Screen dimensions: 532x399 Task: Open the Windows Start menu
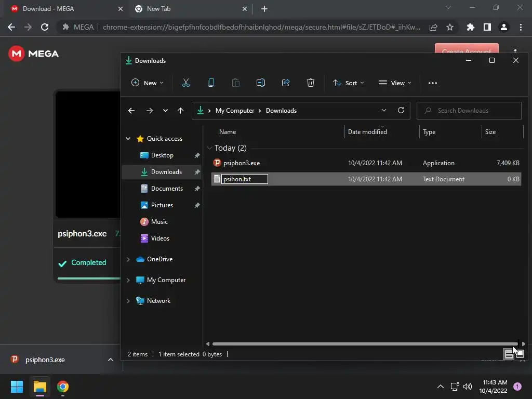coord(17,387)
